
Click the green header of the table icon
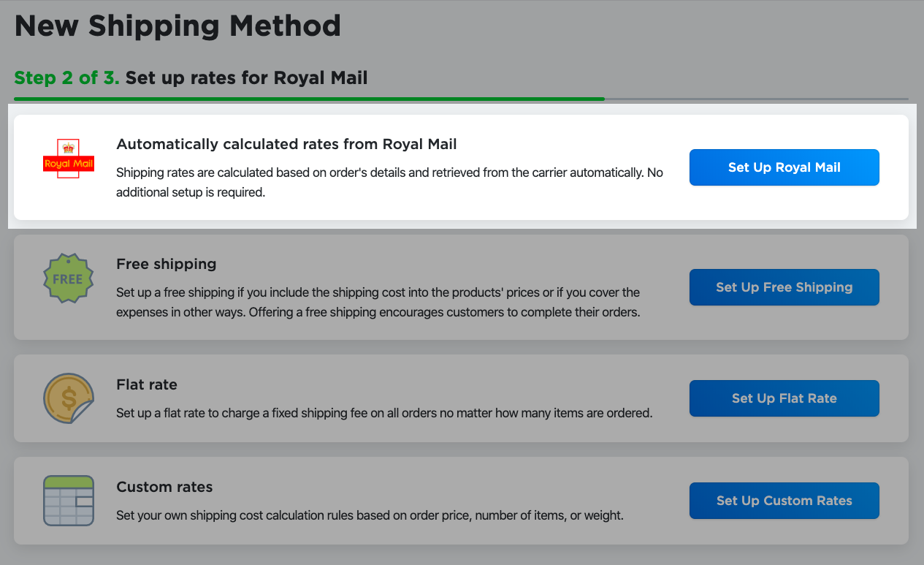pos(68,482)
